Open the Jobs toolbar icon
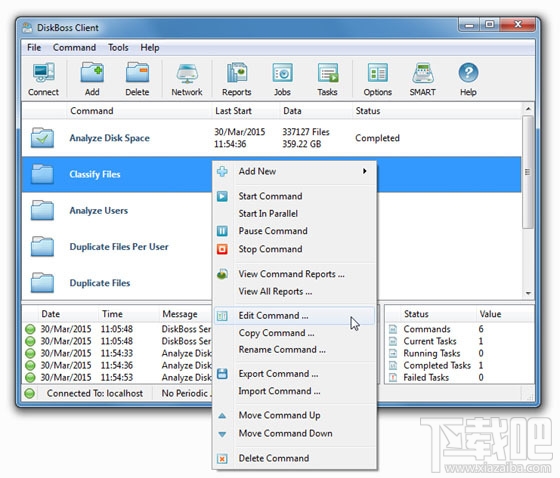Image resolution: width=560 pixels, height=478 pixels. point(282,79)
